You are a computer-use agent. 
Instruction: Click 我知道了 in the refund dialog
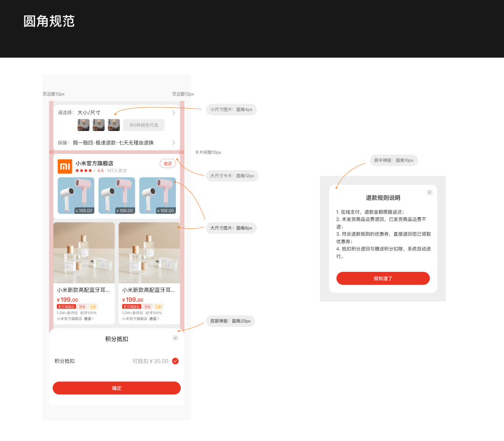click(x=383, y=278)
